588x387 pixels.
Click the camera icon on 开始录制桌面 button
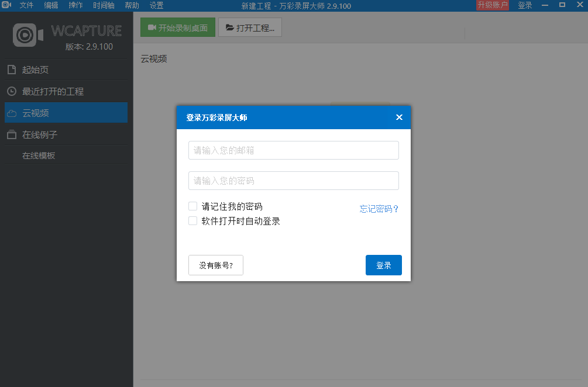click(x=152, y=27)
